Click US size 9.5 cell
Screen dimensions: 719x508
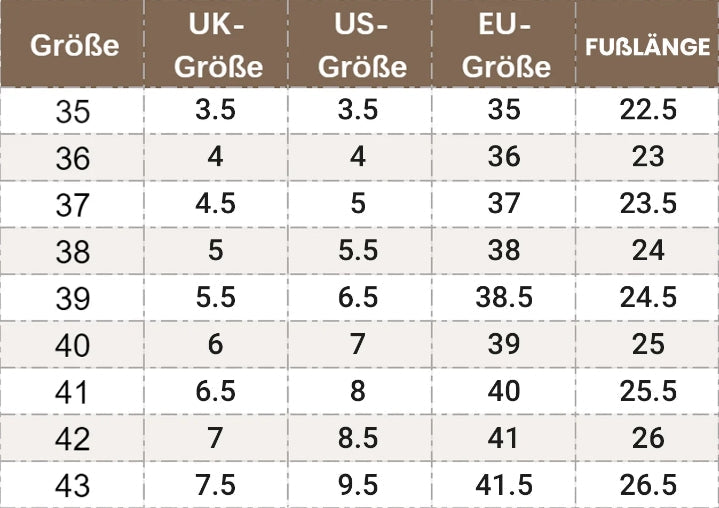click(358, 484)
